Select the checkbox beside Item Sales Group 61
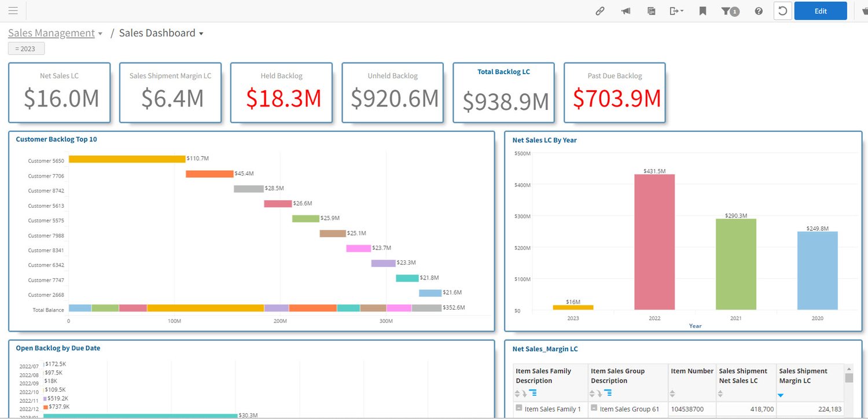Viewport: 868px width, 419px height. pyautogui.click(x=593, y=409)
